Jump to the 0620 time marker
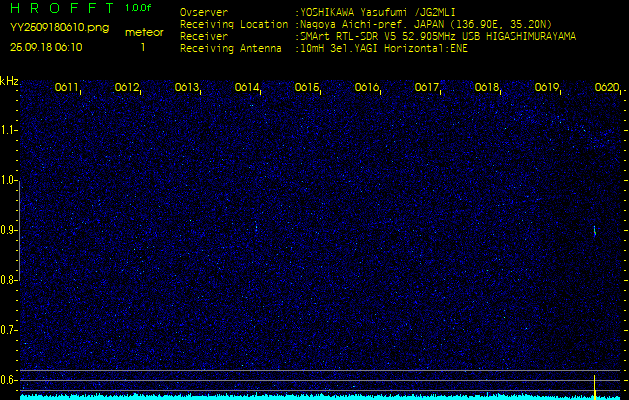Screen dimensions: 629x400 (607, 88)
